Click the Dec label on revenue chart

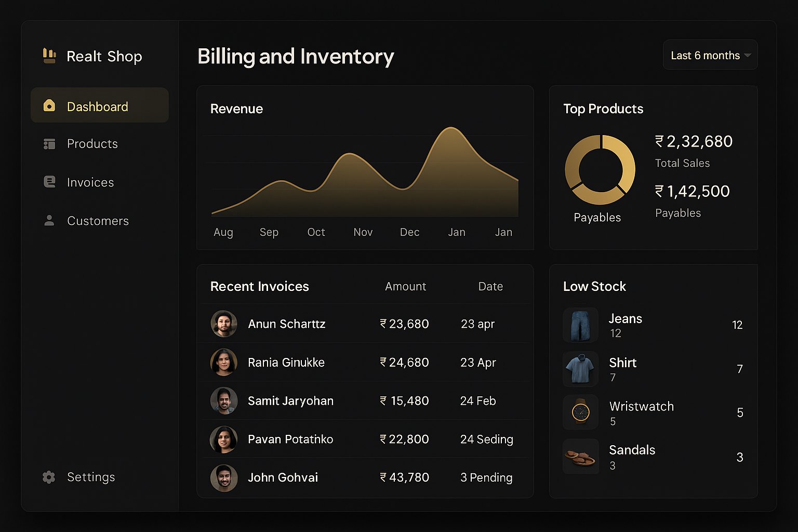coord(410,232)
